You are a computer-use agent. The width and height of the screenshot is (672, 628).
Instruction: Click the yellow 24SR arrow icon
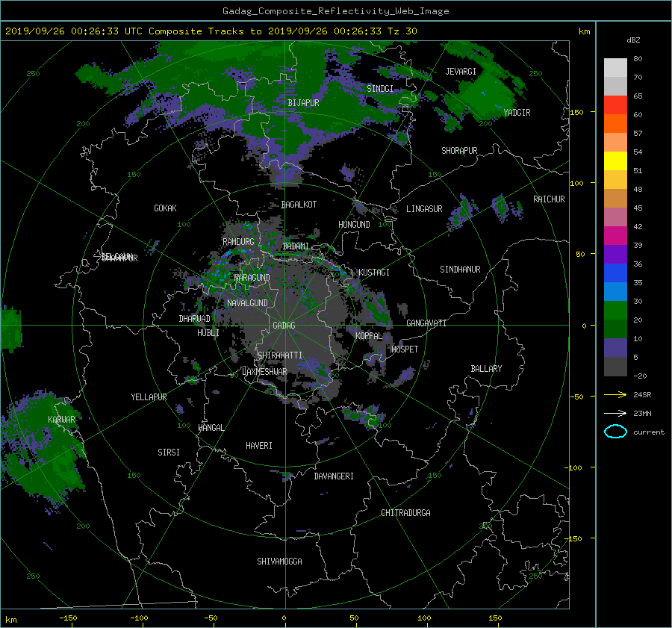tap(615, 394)
